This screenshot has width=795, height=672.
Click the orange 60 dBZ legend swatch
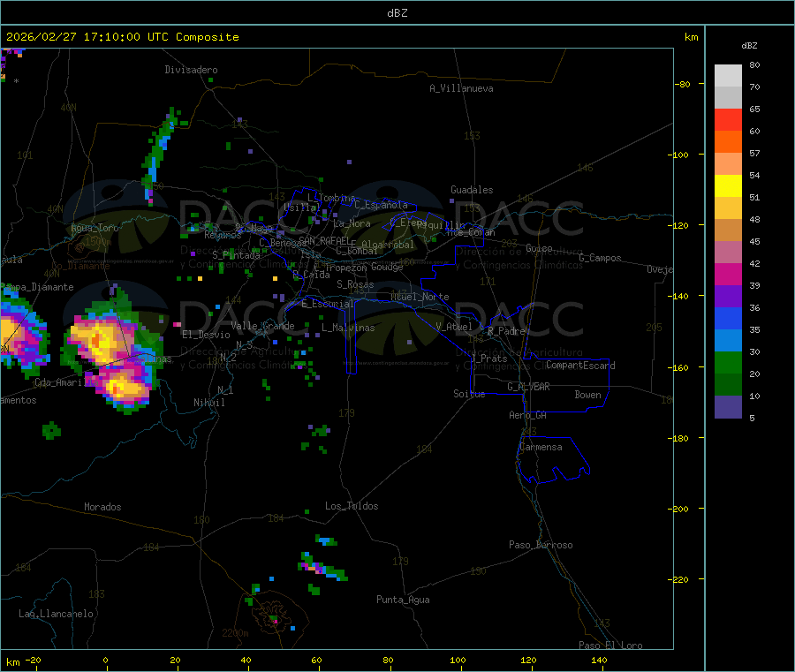tap(728, 142)
